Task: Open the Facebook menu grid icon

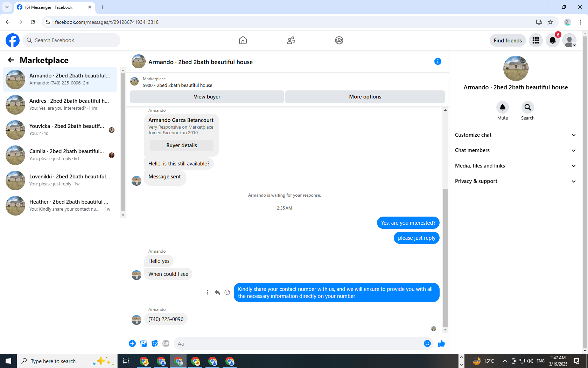Action: tap(536, 40)
